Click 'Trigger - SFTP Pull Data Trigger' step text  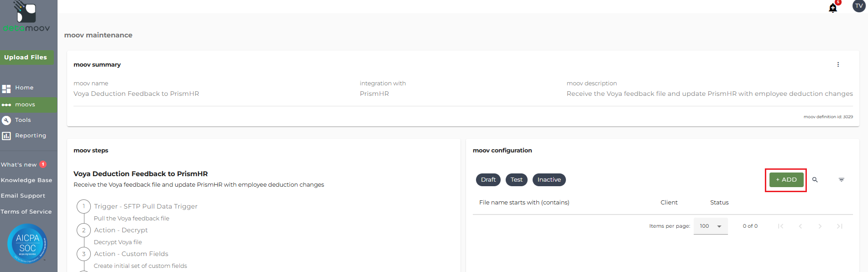(146, 206)
